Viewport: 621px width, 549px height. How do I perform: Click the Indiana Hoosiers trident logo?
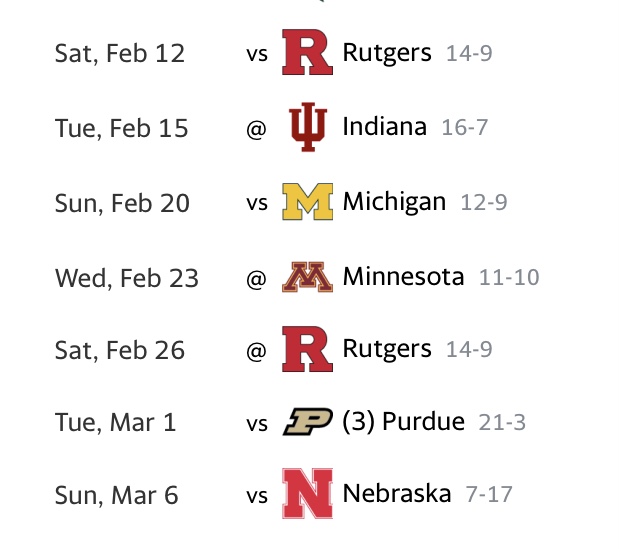pyautogui.click(x=307, y=128)
